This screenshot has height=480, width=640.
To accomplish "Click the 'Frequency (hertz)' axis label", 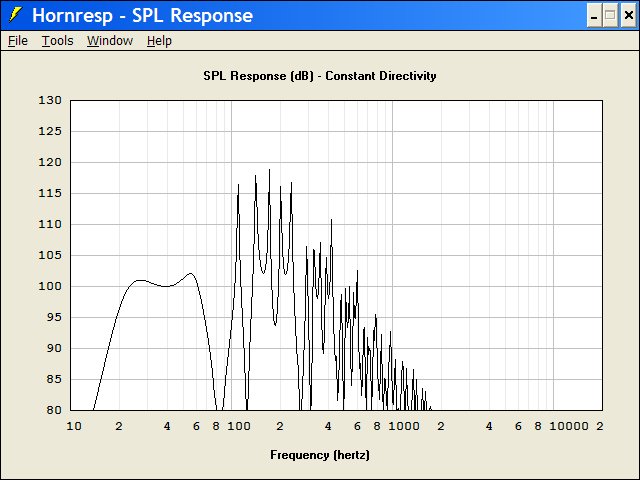I will pos(320,455).
